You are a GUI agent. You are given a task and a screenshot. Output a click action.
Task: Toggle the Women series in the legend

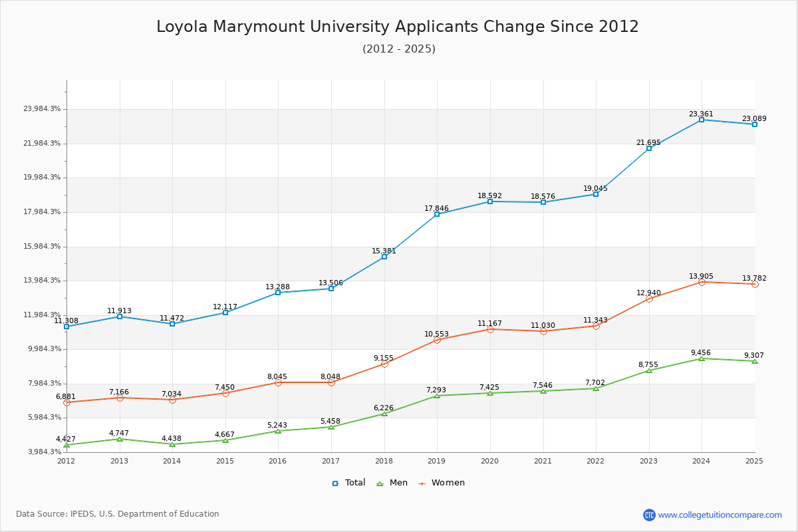442,483
